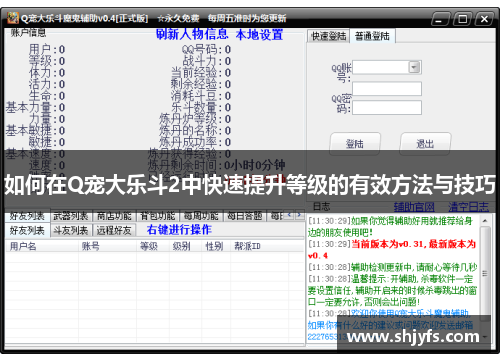500x362 pixels.
Task: Click the 退出 button
Action: pos(425,144)
